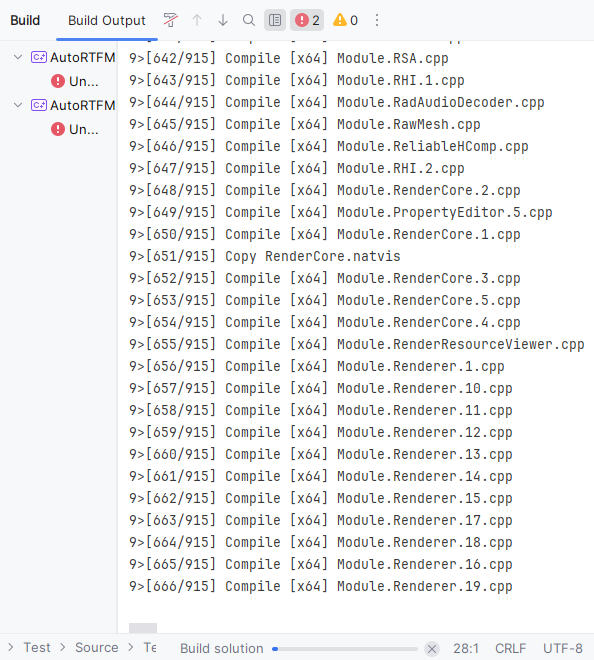Click the UTF-8 encoding indicator
Image resolution: width=594 pixels, height=660 pixels.
coord(563,648)
